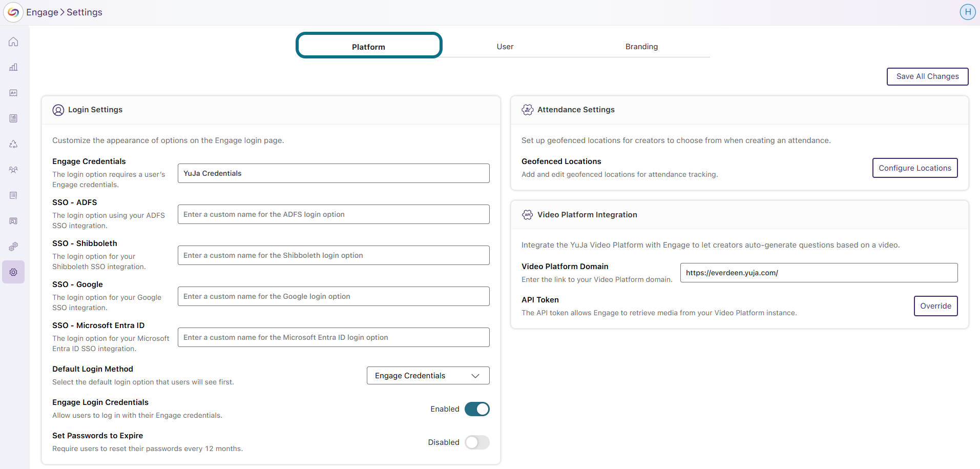The height and width of the screenshot is (469, 980).
Task: Click the ADFS custom name field
Action: point(333,214)
